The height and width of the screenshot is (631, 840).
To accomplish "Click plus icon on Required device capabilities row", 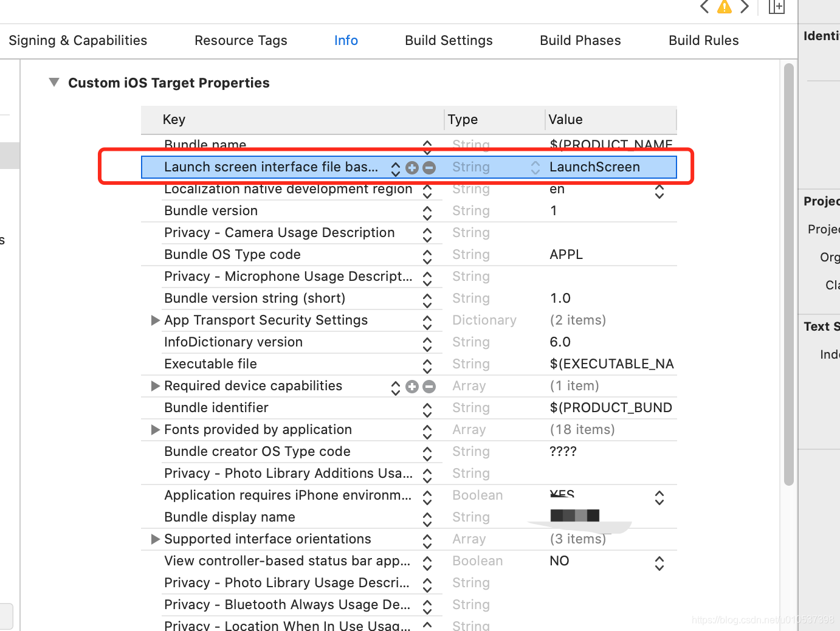I will 412,386.
